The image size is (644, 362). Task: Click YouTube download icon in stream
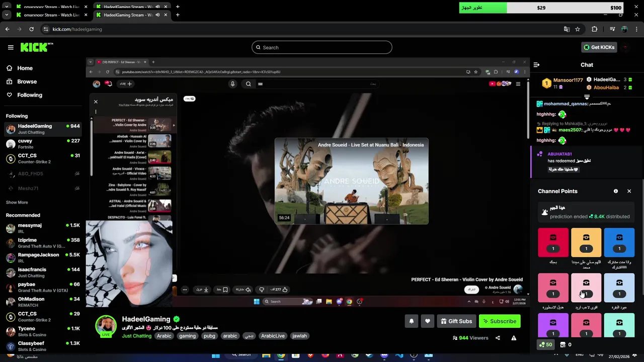(203, 290)
